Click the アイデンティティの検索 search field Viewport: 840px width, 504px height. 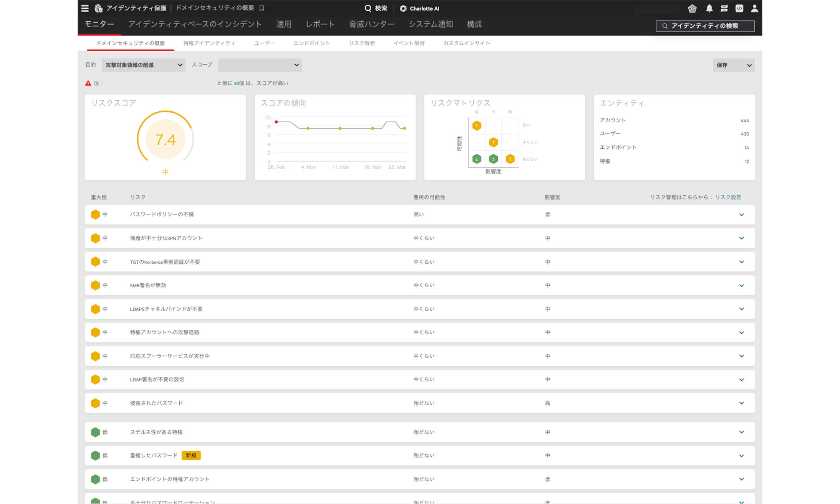706,26
